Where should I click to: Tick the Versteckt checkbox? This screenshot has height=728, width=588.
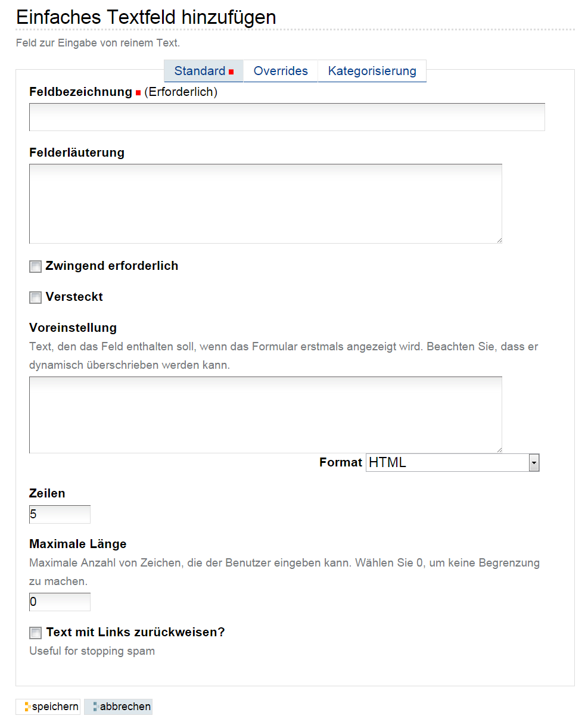click(36, 298)
